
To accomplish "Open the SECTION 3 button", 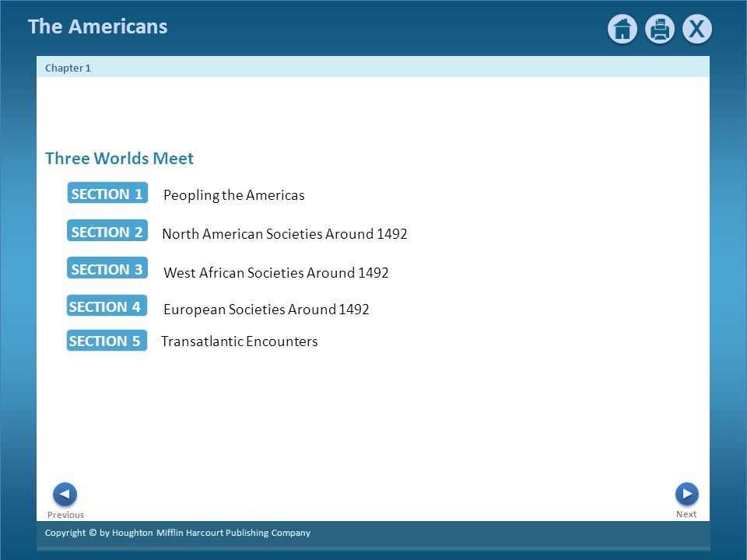I will (x=107, y=268).
